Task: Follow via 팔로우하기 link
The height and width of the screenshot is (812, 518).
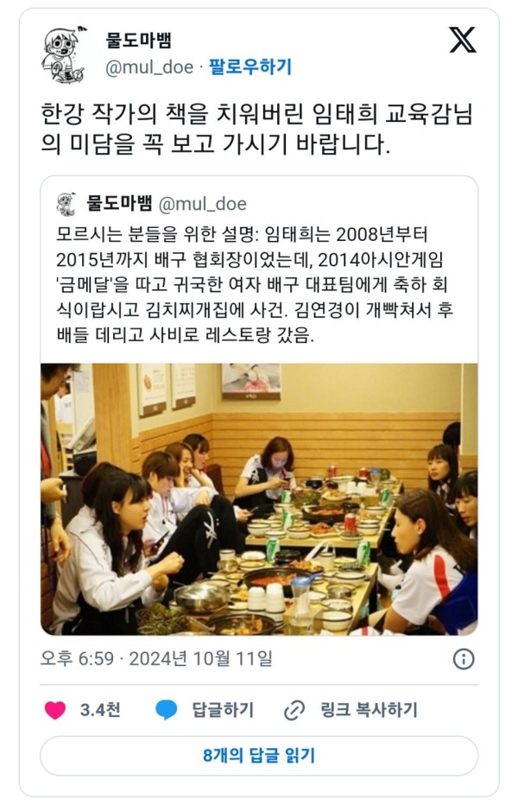Action: pos(250,67)
